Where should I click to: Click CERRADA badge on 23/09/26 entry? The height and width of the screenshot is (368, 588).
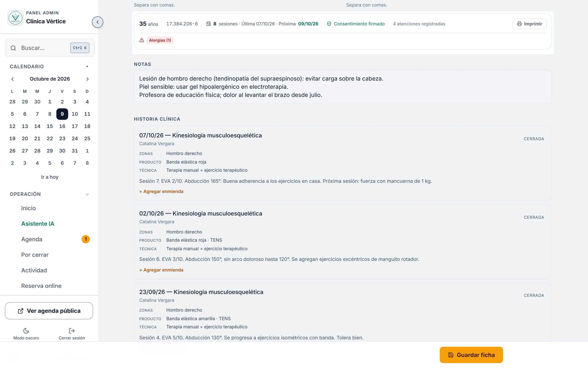[534, 295]
